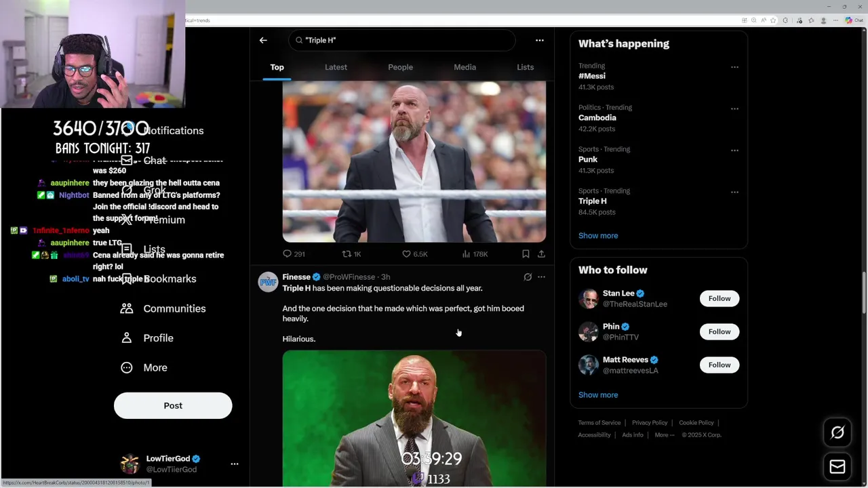Open the browser settings three-dot menu
The height and width of the screenshot is (488, 868).
pyautogui.click(x=835, y=20)
